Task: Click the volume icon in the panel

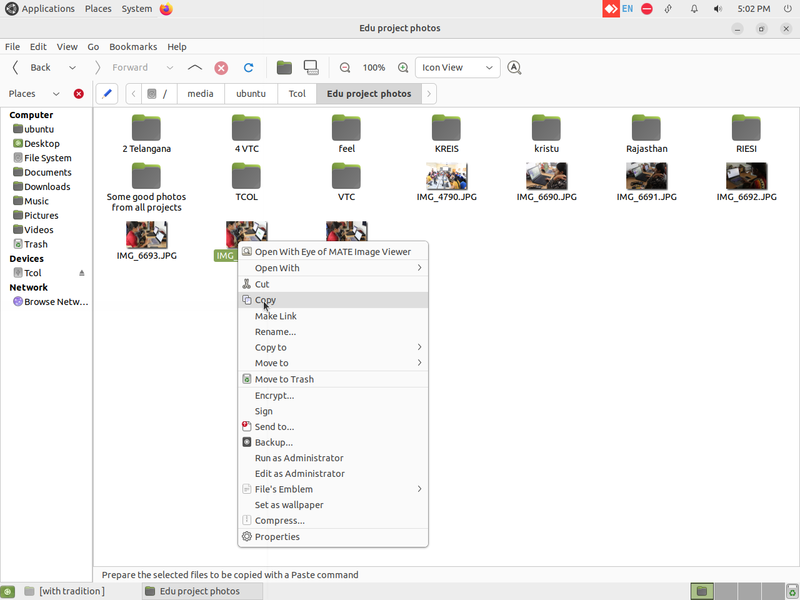Action: point(718,9)
